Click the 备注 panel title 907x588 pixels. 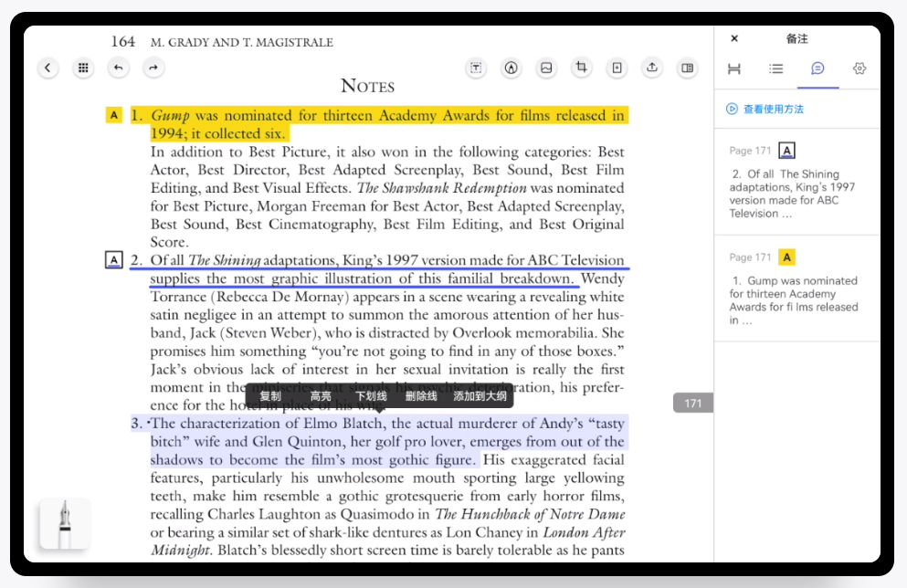point(796,38)
